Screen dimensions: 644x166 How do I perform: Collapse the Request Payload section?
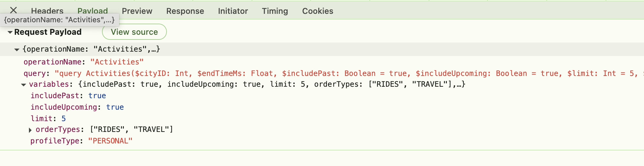[x=10, y=32]
